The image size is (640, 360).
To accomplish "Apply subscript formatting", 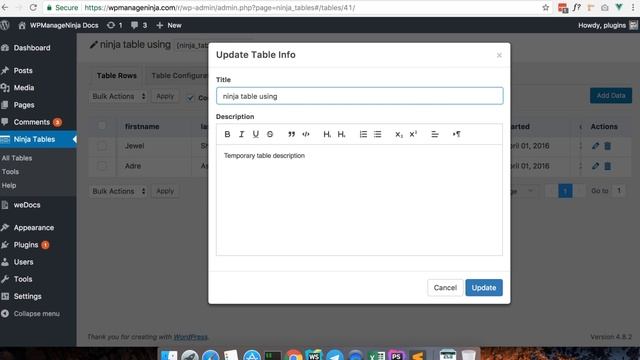I will point(399,134).
